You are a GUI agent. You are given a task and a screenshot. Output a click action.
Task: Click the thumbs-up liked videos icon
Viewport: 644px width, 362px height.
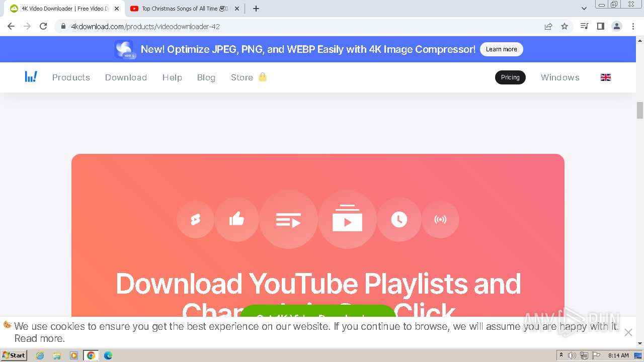click(236, 219)
